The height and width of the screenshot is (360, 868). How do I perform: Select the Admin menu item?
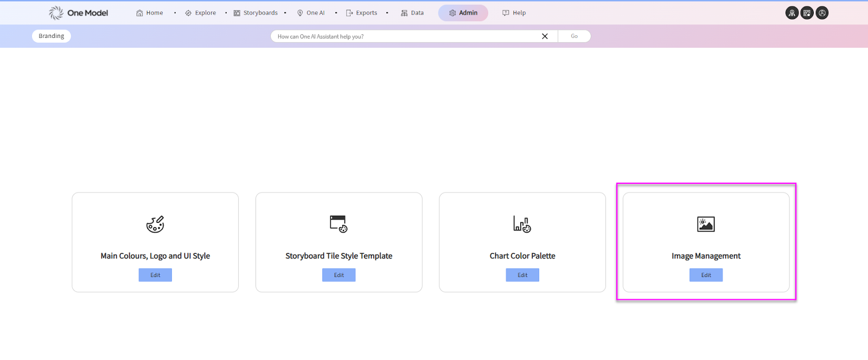click(x=463, y=13)
